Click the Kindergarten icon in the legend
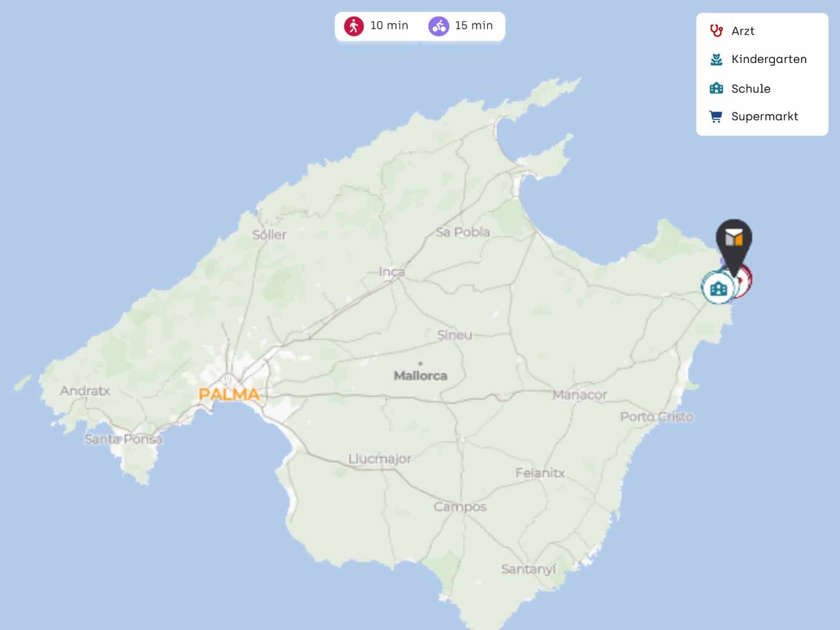 pos(716,59)
